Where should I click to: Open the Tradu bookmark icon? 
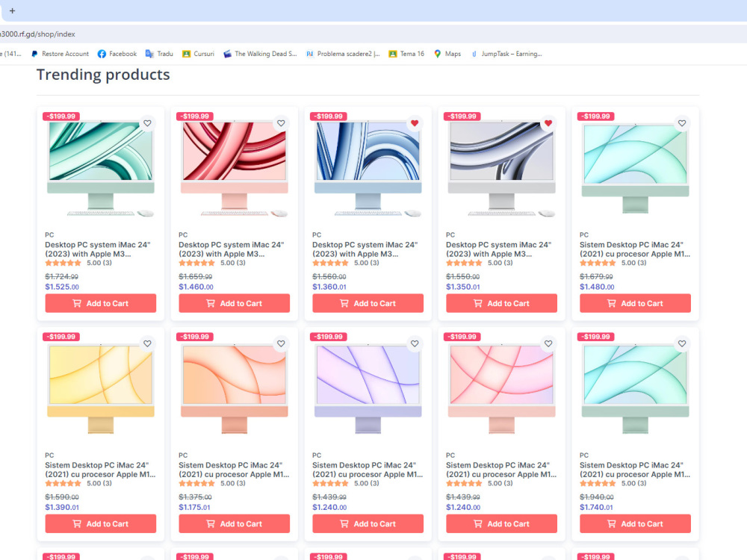click(149, 53)
